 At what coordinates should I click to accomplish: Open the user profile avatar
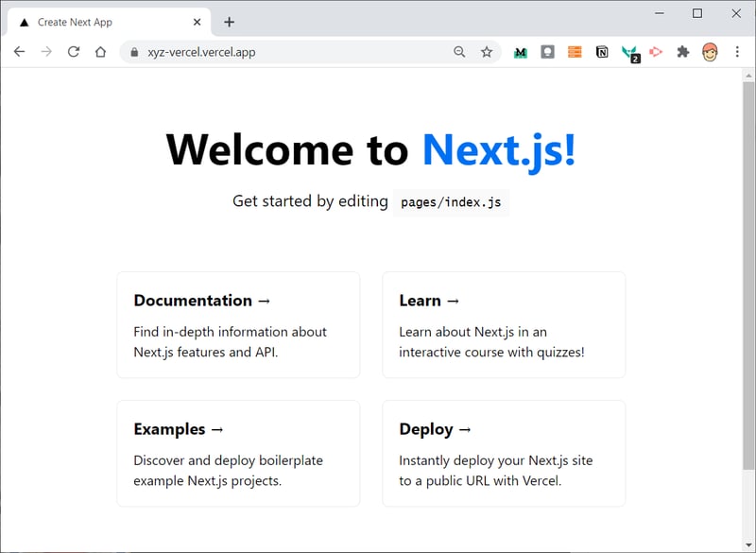[710, 52]
